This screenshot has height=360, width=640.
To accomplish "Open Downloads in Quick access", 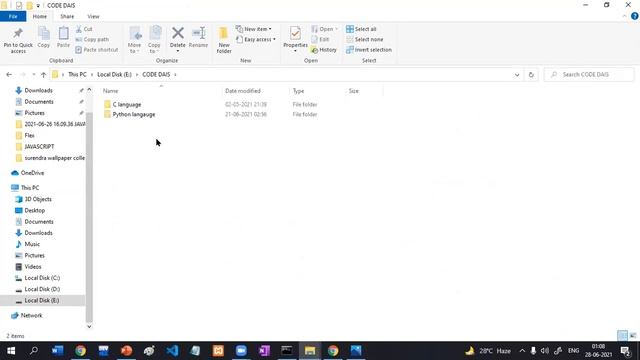I will (x=38, y=91).
